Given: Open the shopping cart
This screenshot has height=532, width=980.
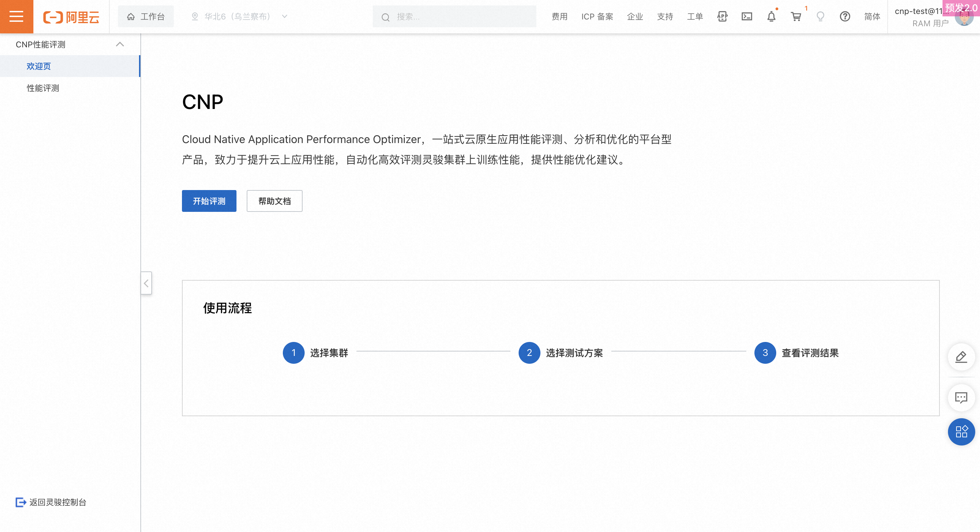Looking at the screenshot, I should point(796,16).
